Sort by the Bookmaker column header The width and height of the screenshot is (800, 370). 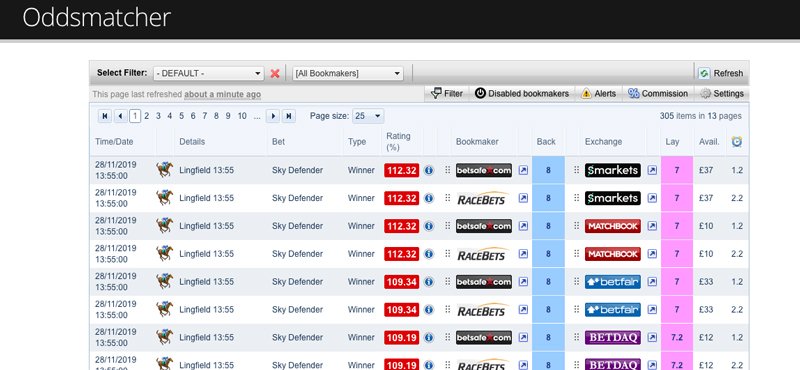tap(477, 142)
